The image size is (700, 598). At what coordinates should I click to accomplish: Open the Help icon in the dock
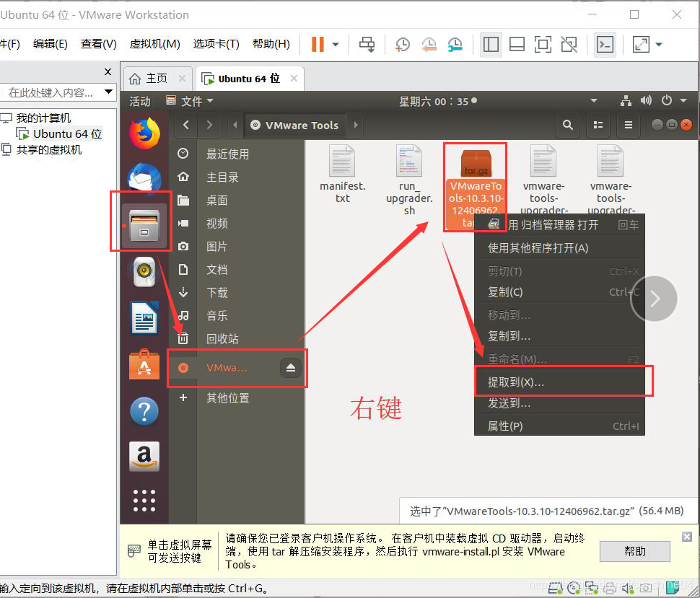[x=144, y=411]
